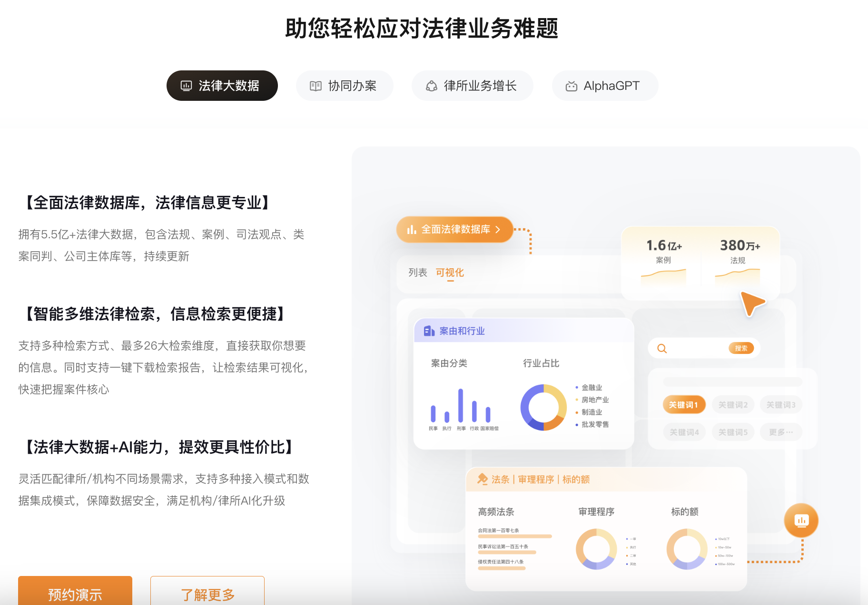Toggle the 关键词1 keyword chip
This screenshot has height=605, width=868.
683,405
